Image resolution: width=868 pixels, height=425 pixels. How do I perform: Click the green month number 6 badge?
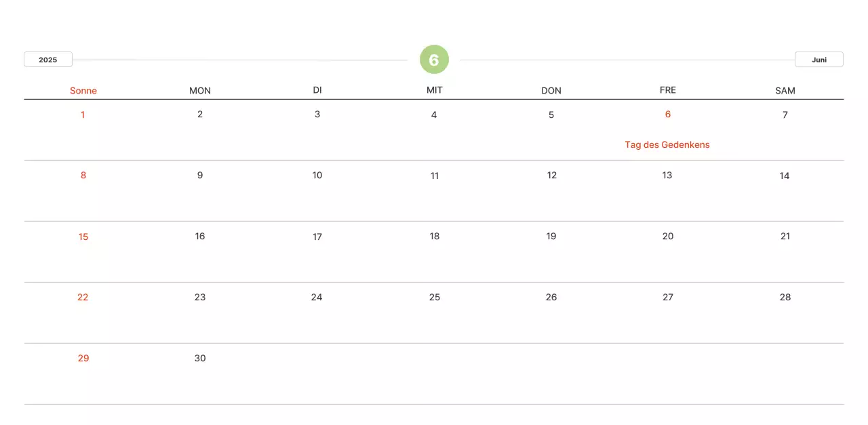[x=434, y=60]
